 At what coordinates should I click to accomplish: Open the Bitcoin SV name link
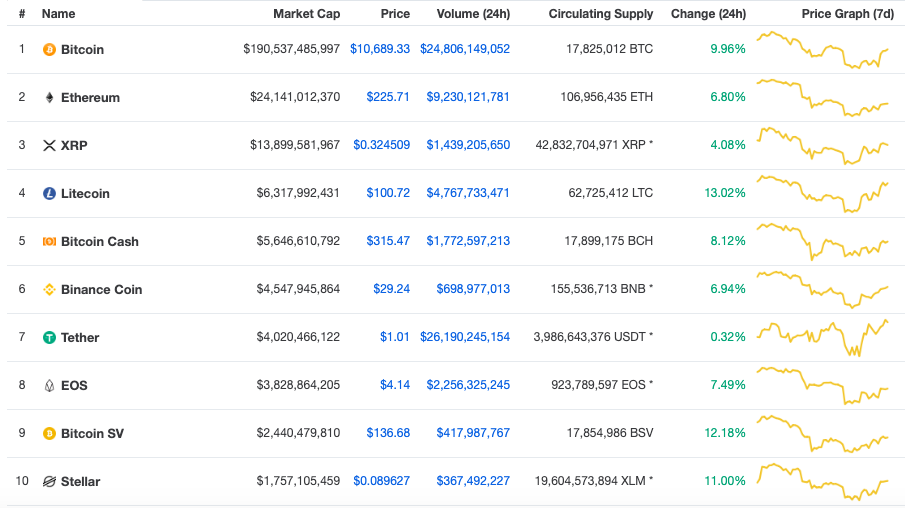(92, 433)
